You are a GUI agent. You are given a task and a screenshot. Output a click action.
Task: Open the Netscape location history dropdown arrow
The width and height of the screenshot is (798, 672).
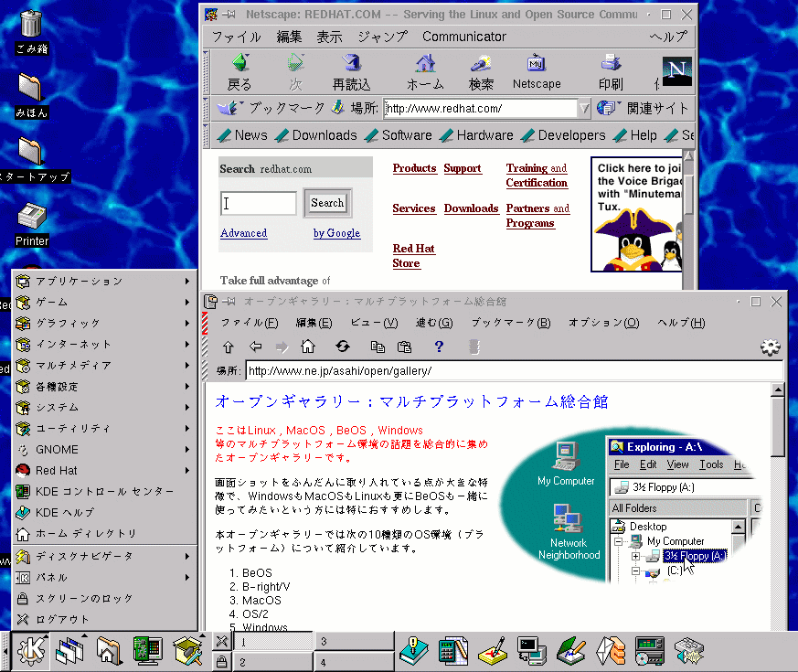click(x=584, y=108)
